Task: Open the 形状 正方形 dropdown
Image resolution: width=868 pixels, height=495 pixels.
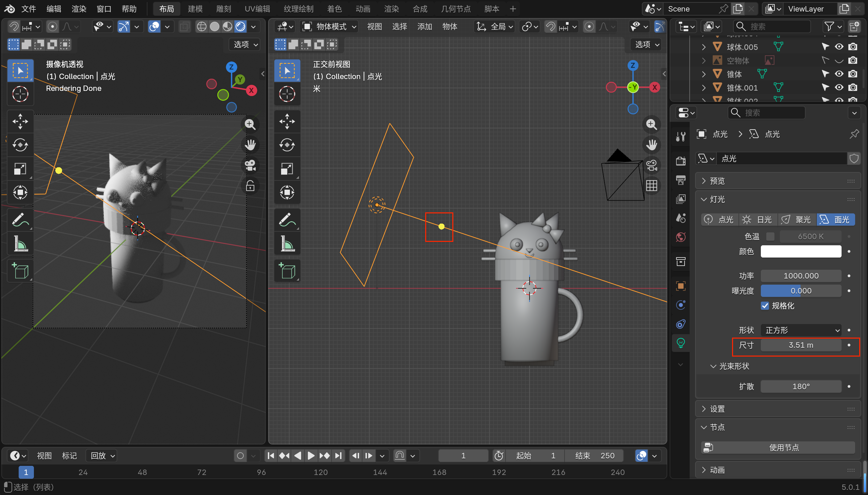Action: coord(801,330)
